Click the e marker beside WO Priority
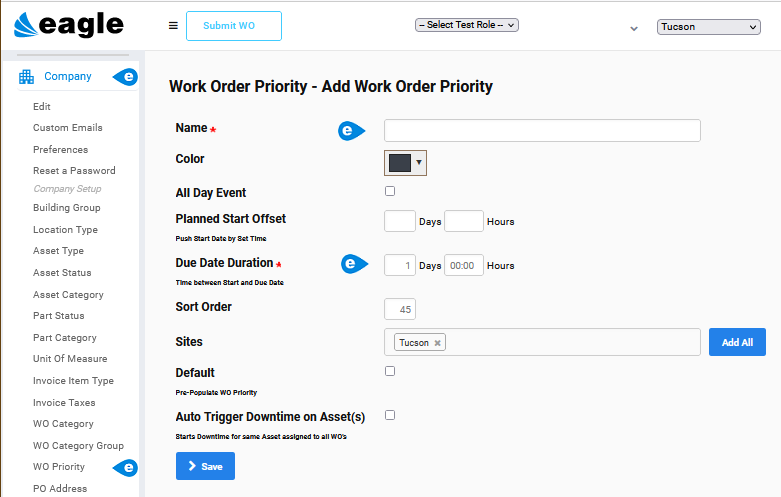 pyautogui.click(x=126, y=468)
